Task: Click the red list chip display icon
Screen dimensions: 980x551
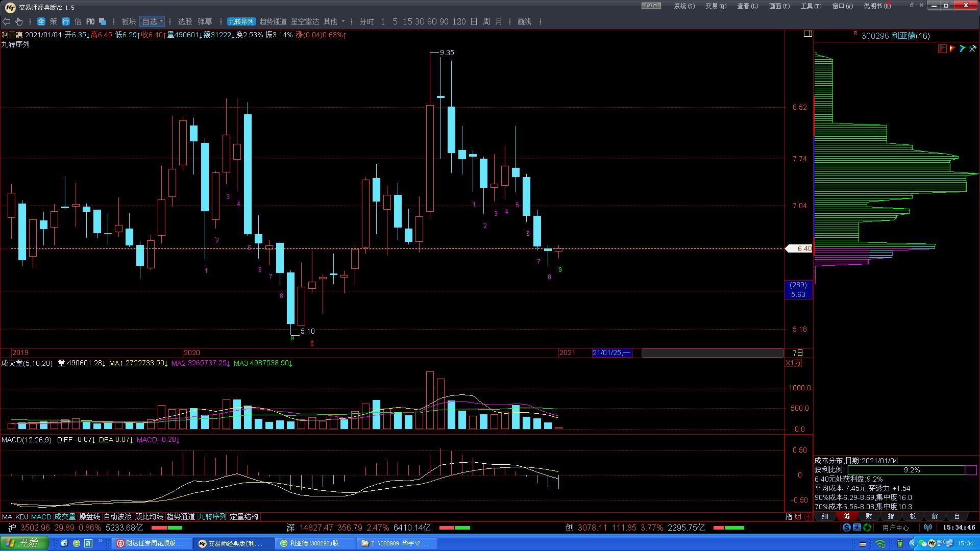Action: [x=942, y=48]
